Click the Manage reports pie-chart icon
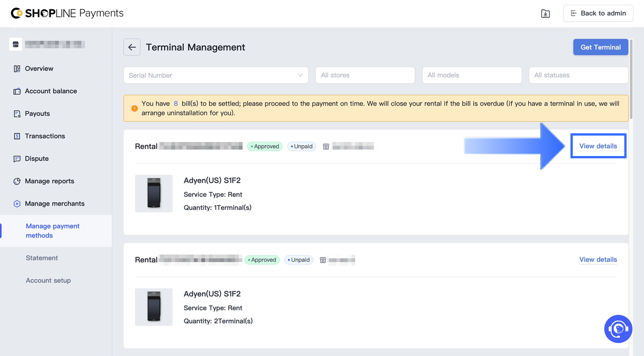The width and height of the screenshot is (644, 356). point(17,181)
